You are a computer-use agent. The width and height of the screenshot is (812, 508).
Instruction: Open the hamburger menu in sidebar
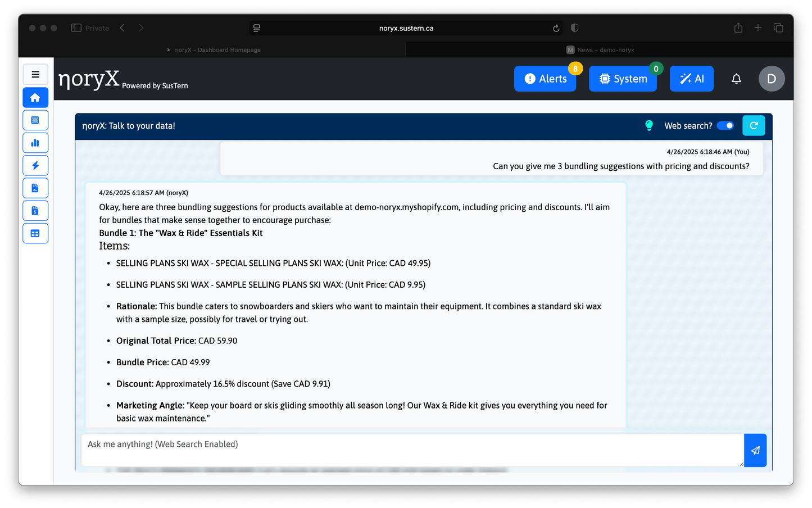coord(35,74)
